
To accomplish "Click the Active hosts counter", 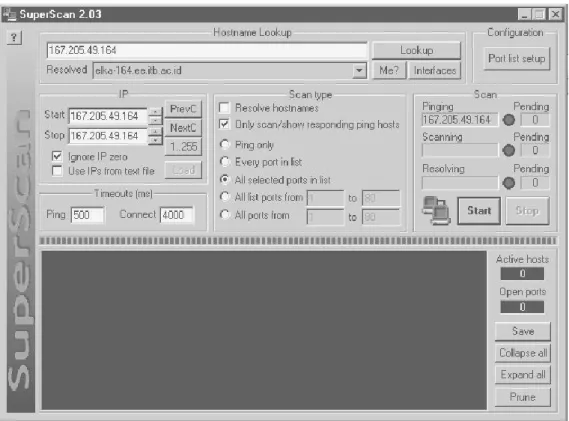I will tap(522, 273).
